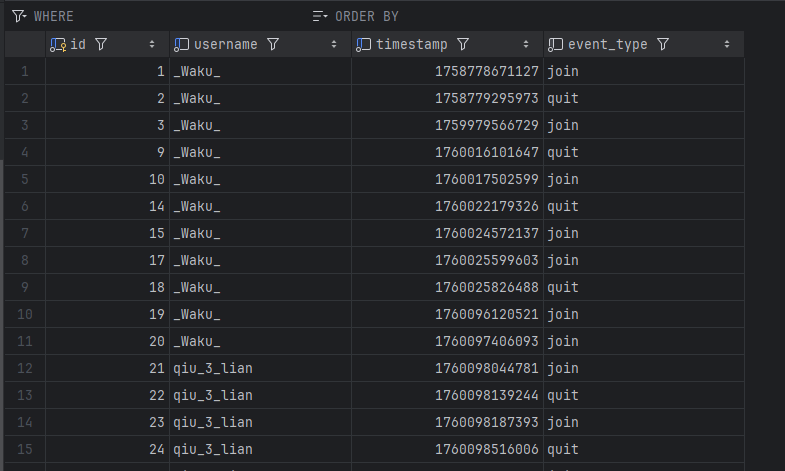Image resolution: width=785 pixels, height=471 pixels.
Task: Open the event_type column filter funnel
Action: click(x=663, y=45)
